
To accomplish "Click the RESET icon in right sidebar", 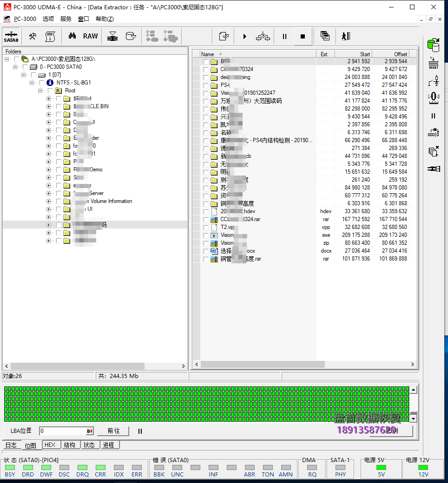I will [x=434, y=63].
